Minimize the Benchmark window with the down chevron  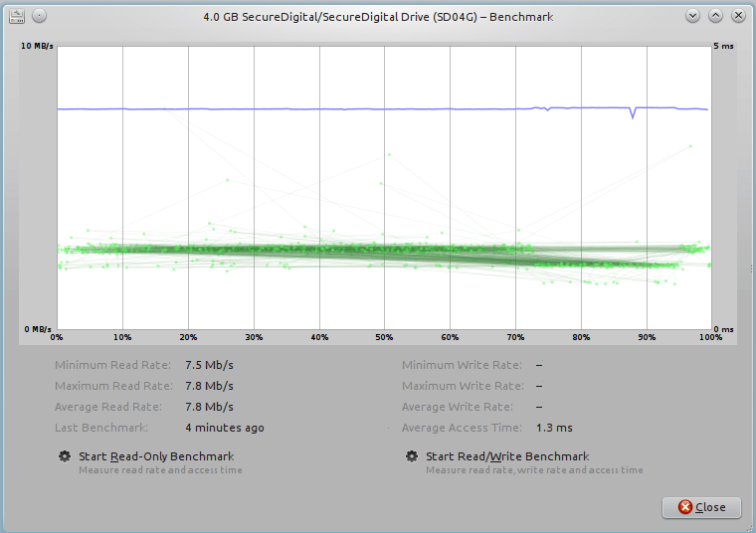tap(693, 16)
